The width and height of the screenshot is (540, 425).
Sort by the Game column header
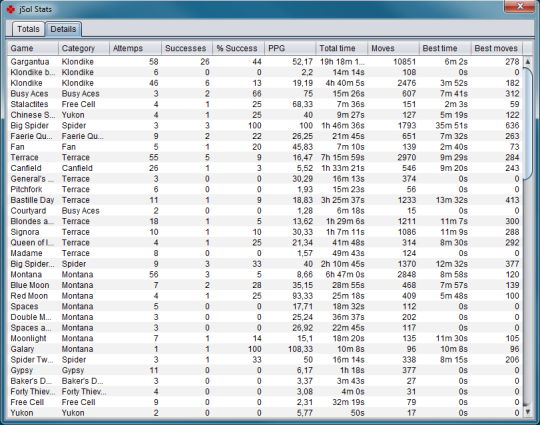pyautogui.click(x=33, y=48)
